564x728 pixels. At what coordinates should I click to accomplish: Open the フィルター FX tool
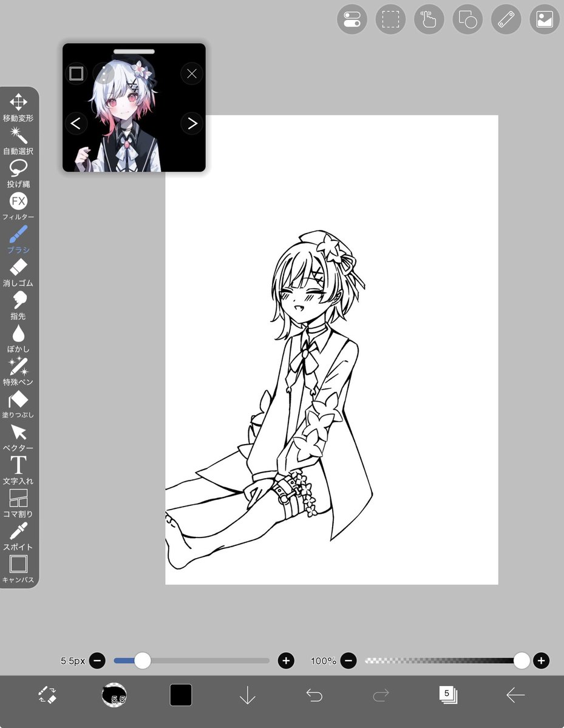coord(18,206)
